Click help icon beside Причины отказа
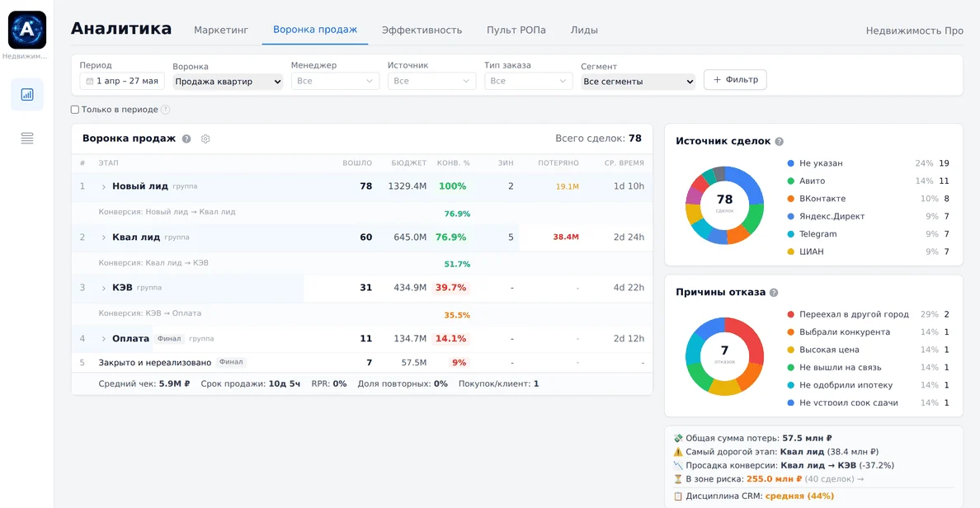Viewport: 980px width, 508px height. [774, 293]
